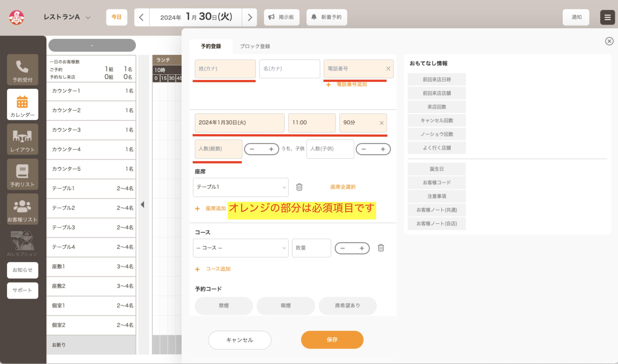Open the 11:00 time picker
Viewport: 618px width, 364px height.
pos(312,123)
